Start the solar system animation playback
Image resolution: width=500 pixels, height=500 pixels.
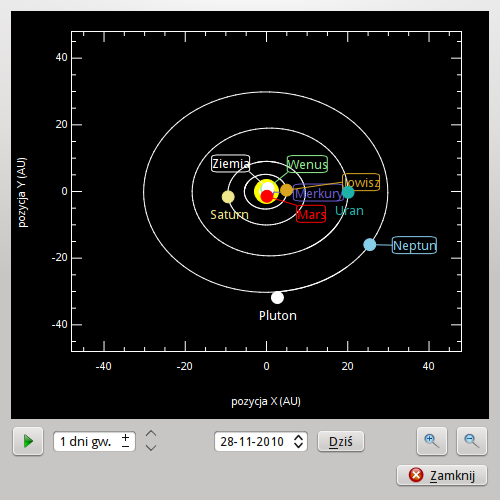pos(28,441)
